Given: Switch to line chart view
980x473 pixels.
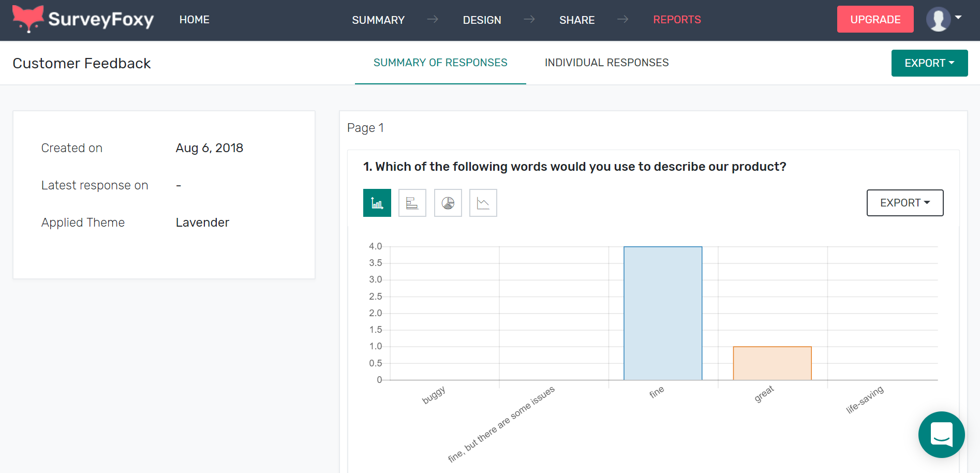Looking at the screenshot, I should tap(483, 203).
